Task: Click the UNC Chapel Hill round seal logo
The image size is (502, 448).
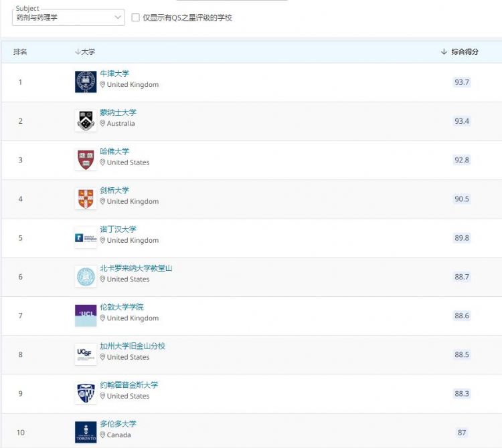Action: tap(86, 276)
